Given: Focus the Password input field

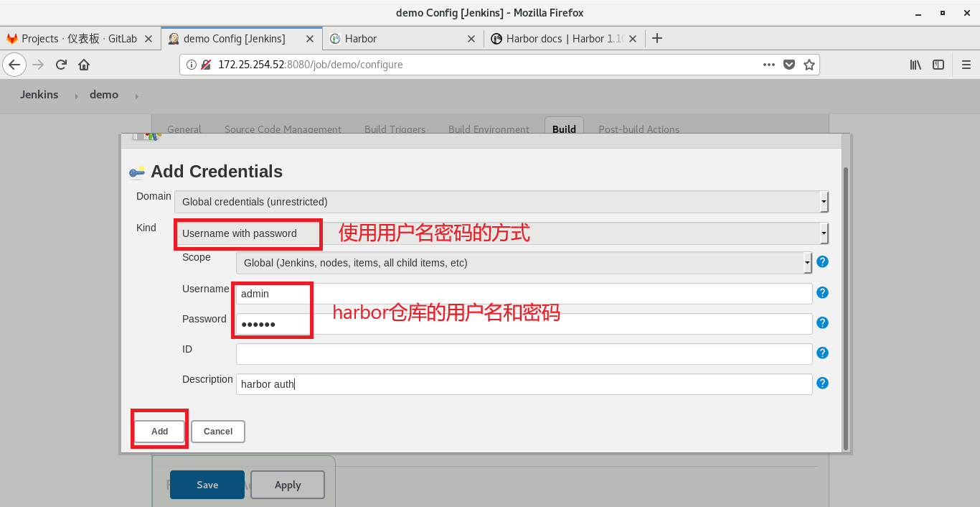Looking at the screenshot, I should (x=524, y=324).
